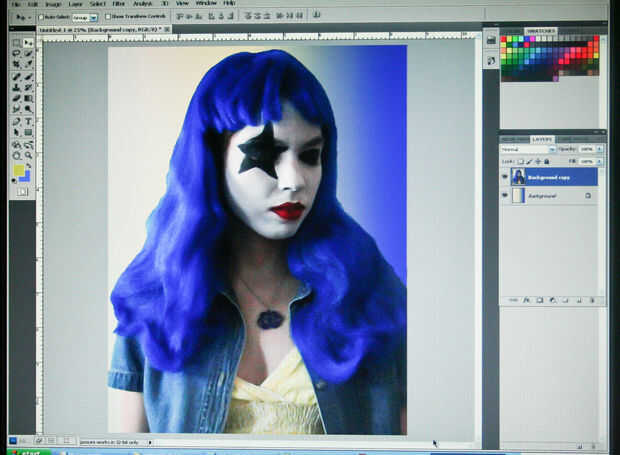Select the Clone Stamp tool
620x455 pixels.
pos(17,87)
